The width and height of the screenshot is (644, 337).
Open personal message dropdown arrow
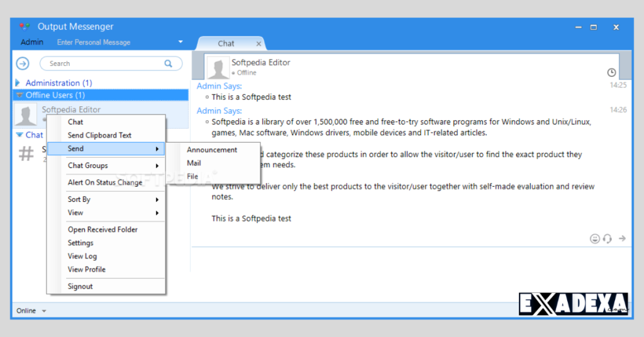pos(180,42)
